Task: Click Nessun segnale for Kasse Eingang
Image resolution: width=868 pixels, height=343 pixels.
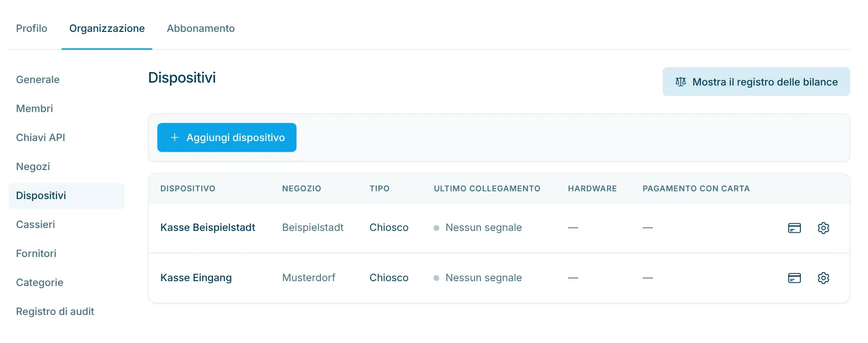Action: pyautogui.click(x=483, y=278)
